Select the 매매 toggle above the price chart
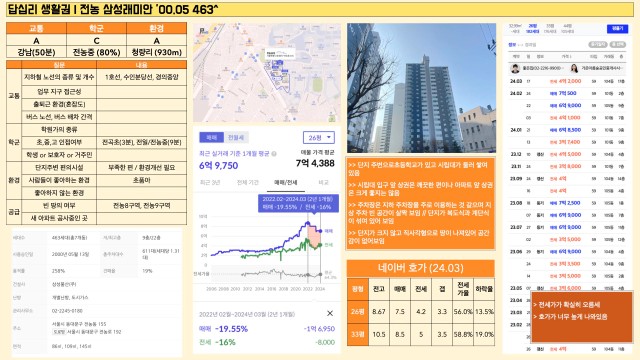Image resolution: width=640 pixels, height=360 pixels. click(211, 138)
